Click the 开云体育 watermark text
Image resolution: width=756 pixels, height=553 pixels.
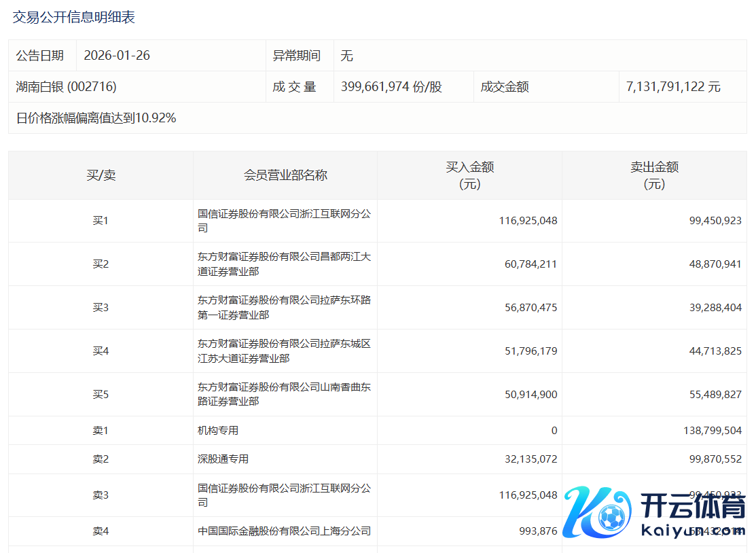693,506
